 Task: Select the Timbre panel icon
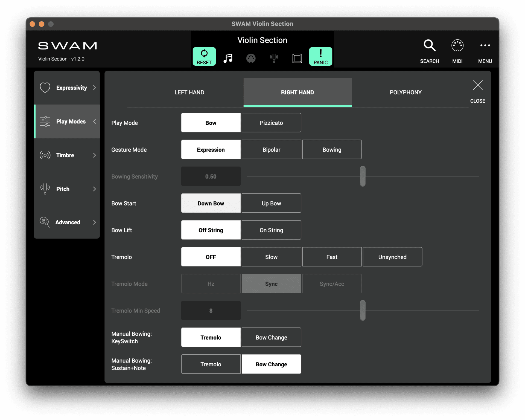pos(45,155)
